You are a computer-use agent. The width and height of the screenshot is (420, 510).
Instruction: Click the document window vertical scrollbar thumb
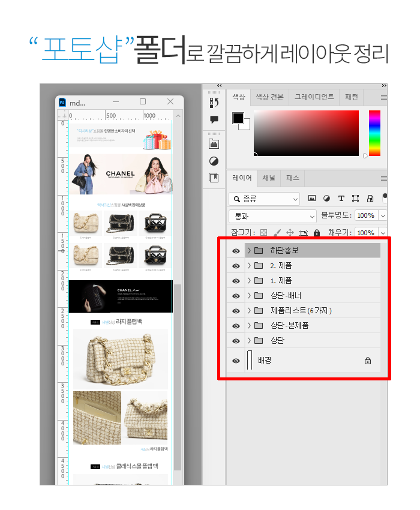coord(178,377)
